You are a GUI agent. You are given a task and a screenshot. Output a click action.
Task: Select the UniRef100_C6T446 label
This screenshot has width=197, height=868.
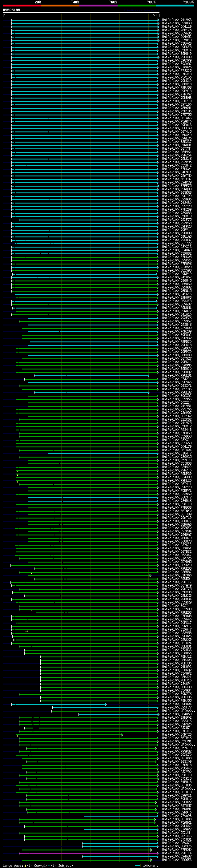tap(176, 118)
